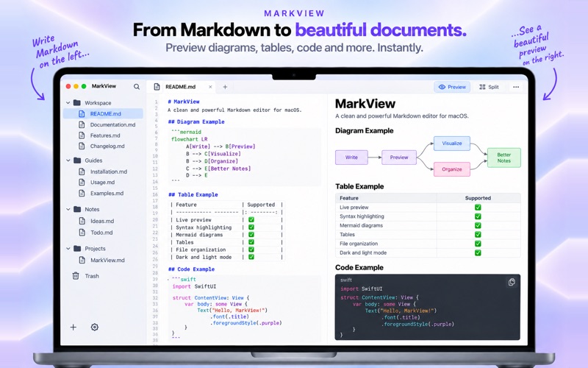Select the Notes folder icon
588x368 pixels.
[77, 209]
